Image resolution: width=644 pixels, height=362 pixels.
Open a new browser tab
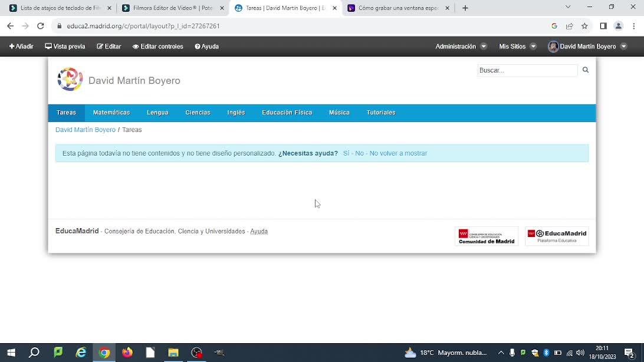465,8
